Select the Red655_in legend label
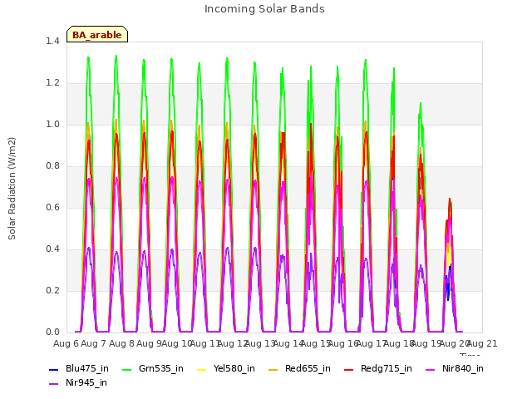Viewport: 532px width, 399px height. 308,368
